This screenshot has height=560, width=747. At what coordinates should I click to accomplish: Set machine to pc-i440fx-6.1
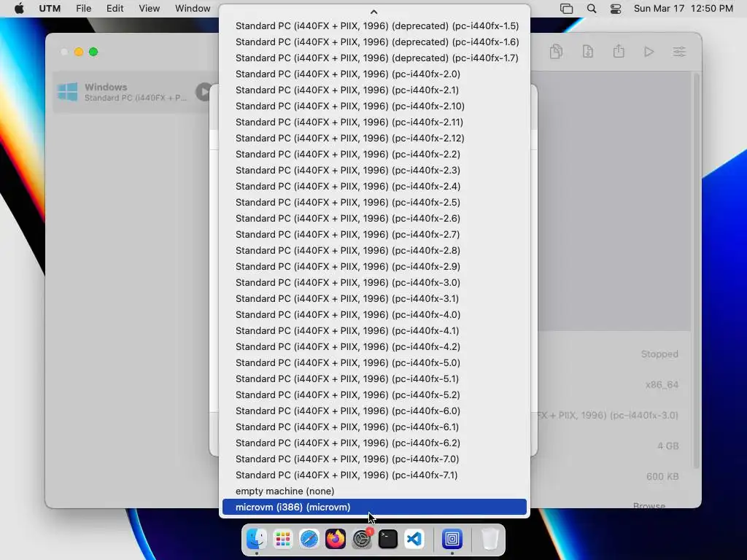point(374,427)
